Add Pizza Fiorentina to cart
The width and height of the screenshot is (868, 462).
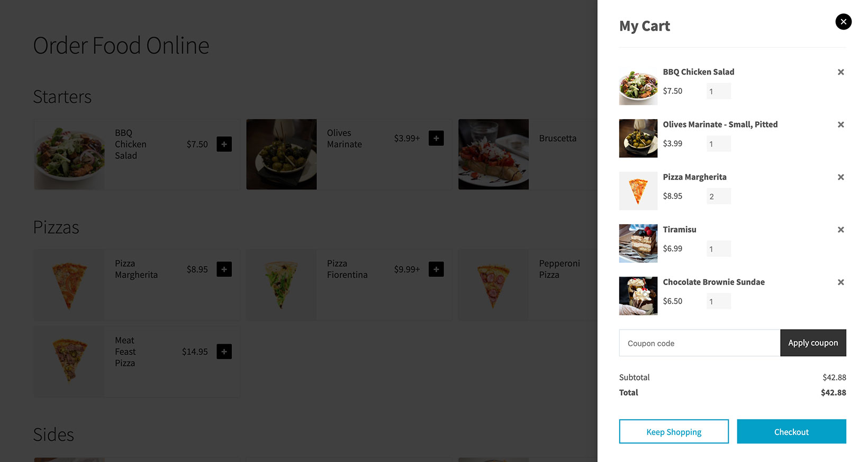(x=436, y=269)
